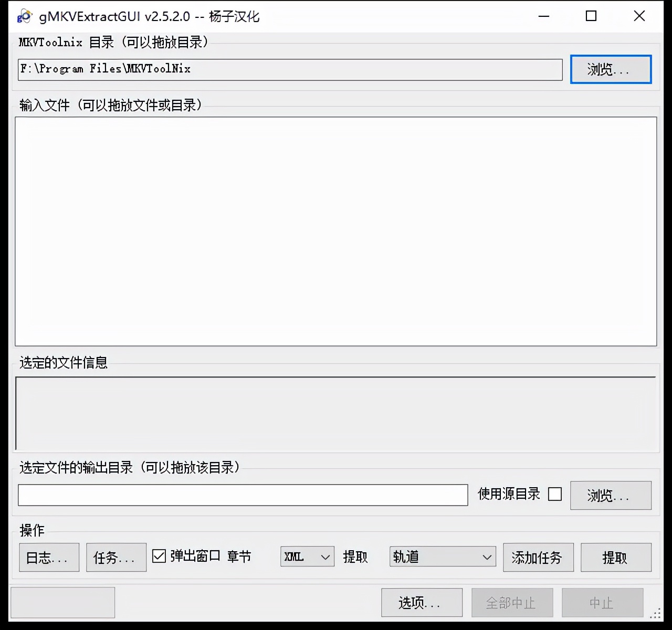Click the output directory text field

tap(243, 495)
